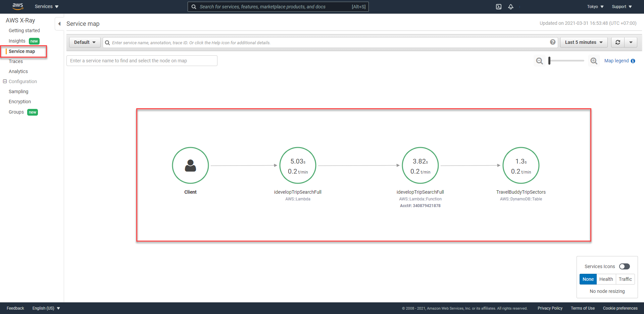Click the AWS::DynamoDB::Table label
The height and width of the screenshot is (314, 644).
[x=521, y=199]
